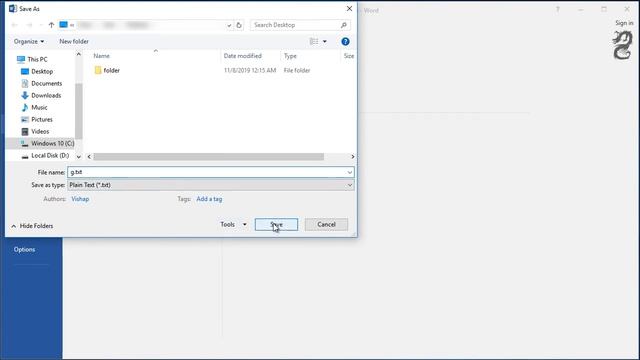Viewport: 640px width, 360px height.
Task: Open the Save as type dropdown
Action: tap(211, 185)
